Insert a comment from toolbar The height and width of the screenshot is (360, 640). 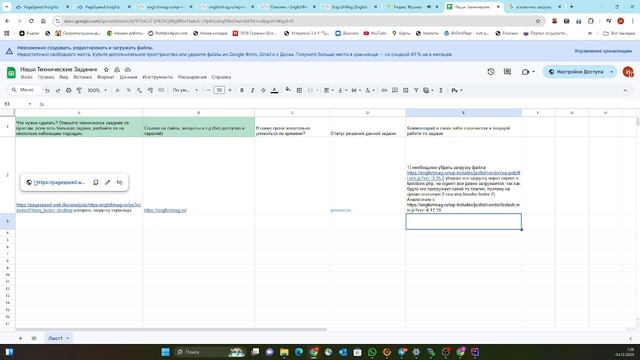pyautogui.click(x=395, y=90)
